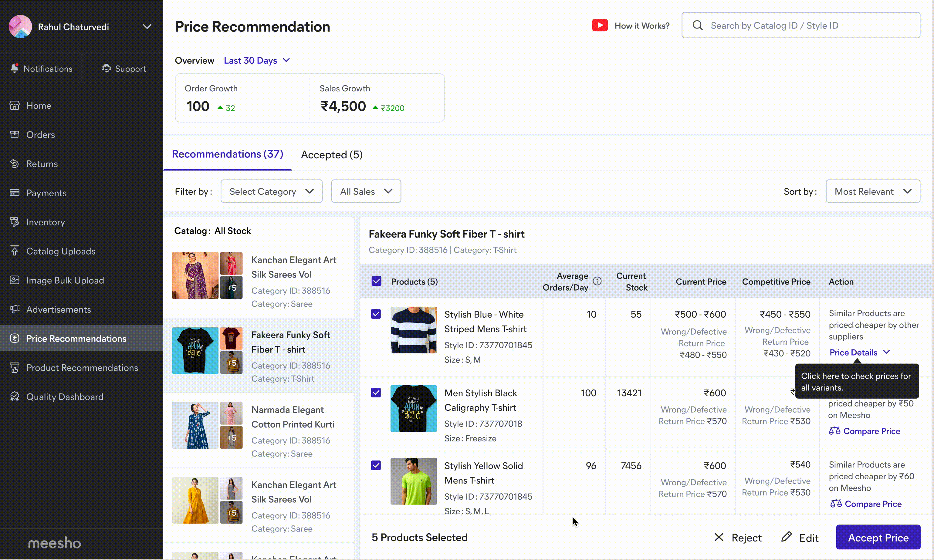Open Orders in the sidebar
Viewport: 934px width, 560px height.
click(x=82, y=135)
